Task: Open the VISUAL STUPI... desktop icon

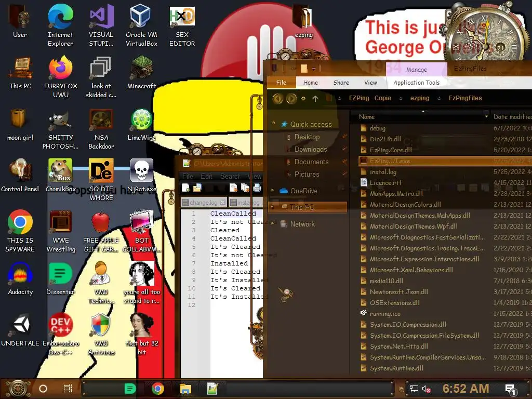Action: coord(101,25)
